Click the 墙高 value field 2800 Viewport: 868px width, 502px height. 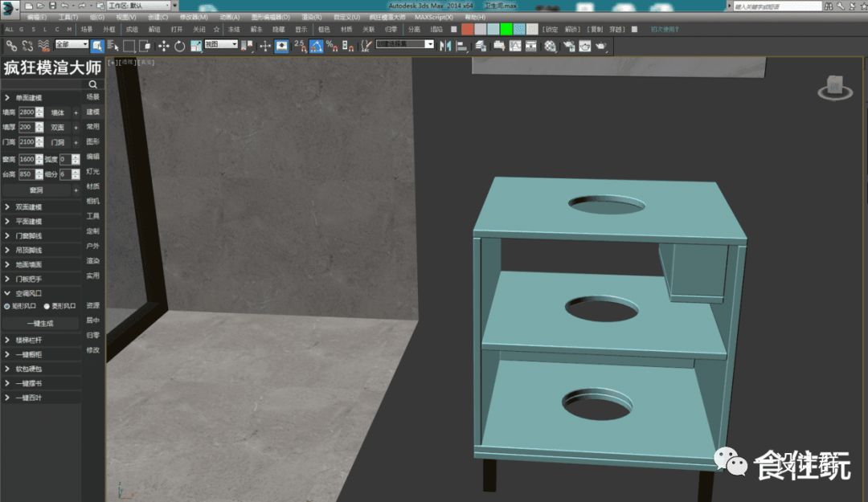coord(27,112)
